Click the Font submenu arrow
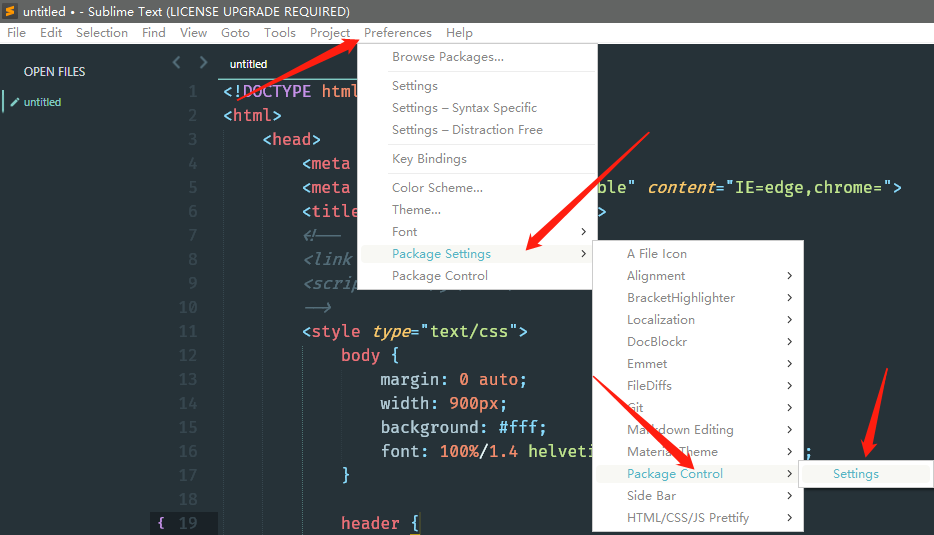 pyautogui.click(x=583, y=232)
